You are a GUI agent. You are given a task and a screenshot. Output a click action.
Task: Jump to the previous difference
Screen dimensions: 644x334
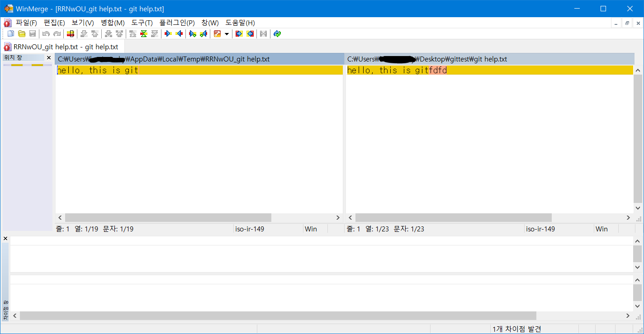95,34
